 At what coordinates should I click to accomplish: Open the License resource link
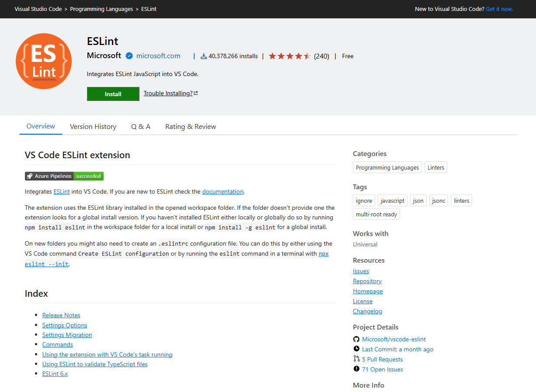363,301
